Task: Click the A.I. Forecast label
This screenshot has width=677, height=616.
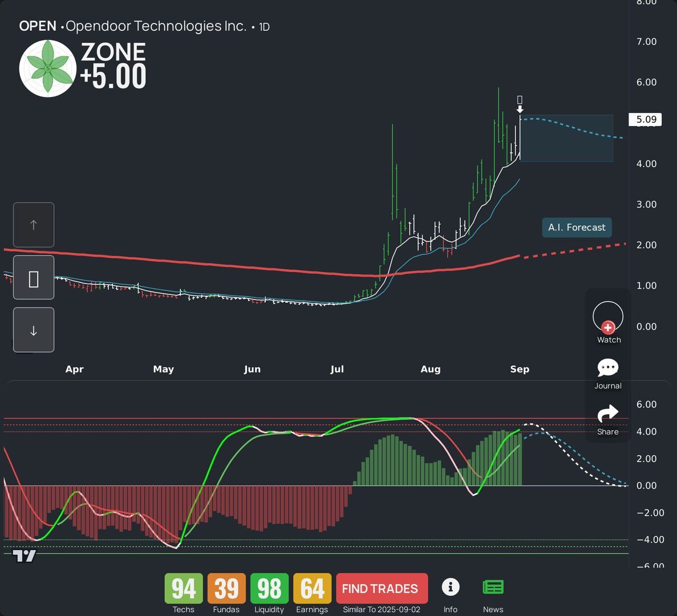Action: [x=577, y=228]
